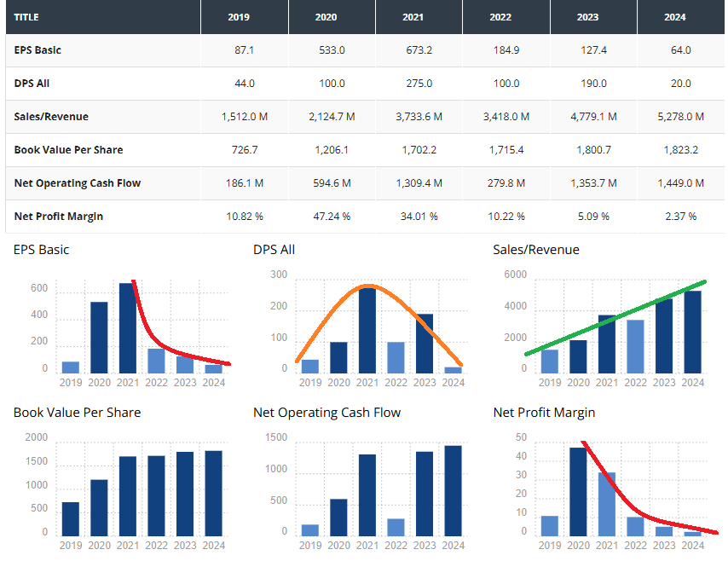Image resolution: width=728 pixels, height=561 pixels.
Task: Select the Book Value Per Share row label
Action: [x=68, y=150]
